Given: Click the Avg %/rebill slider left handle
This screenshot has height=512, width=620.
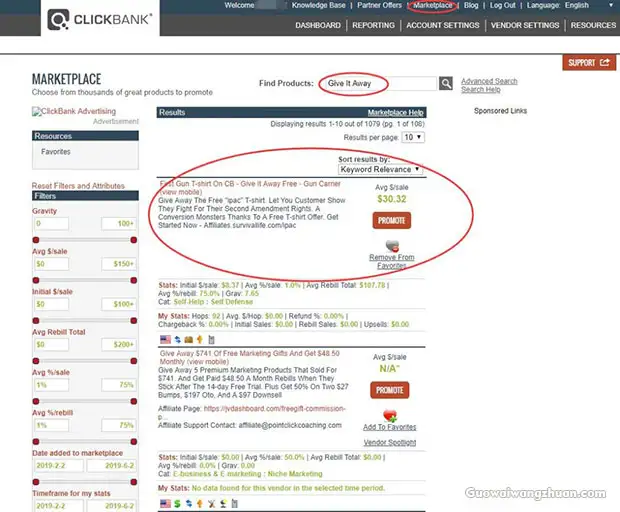Looking at the screenshot, I should [x=36, y=442].
